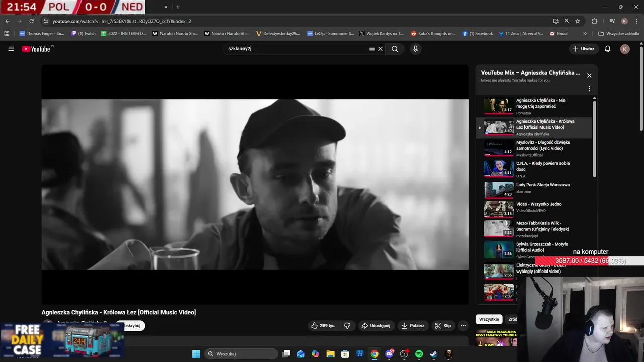
Task: Open YouTube notifications bell
Action: [x=607, y=49]
